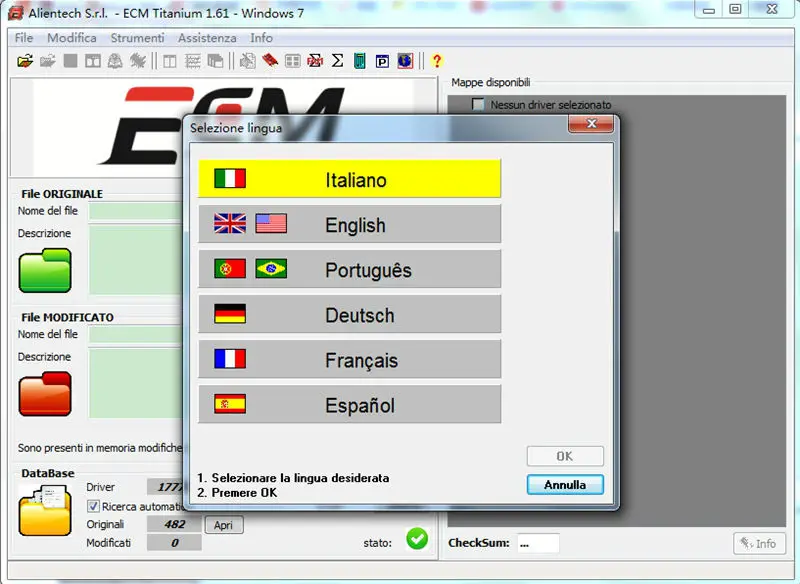
Task: Select the Português language option
Action: pyautogui.click(x=349, y=269)
